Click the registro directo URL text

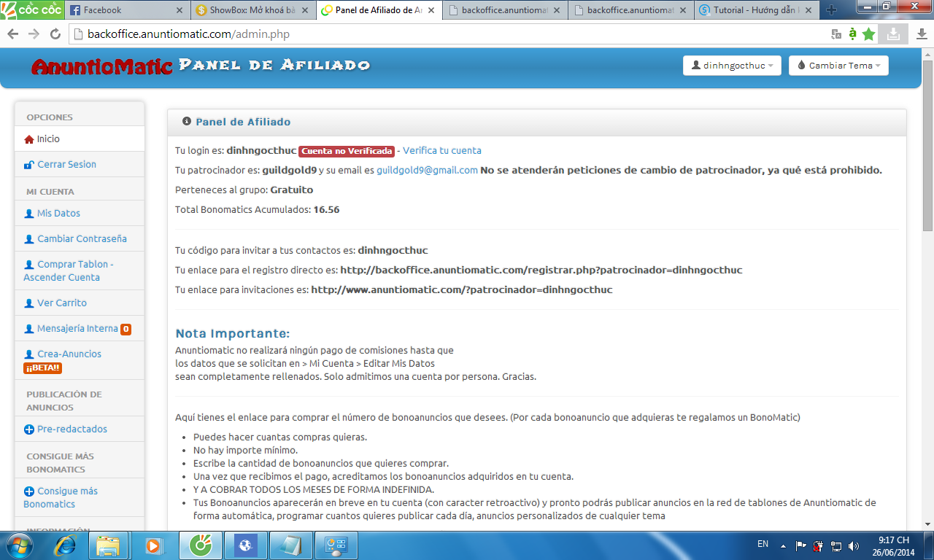(x=541, y=270)
